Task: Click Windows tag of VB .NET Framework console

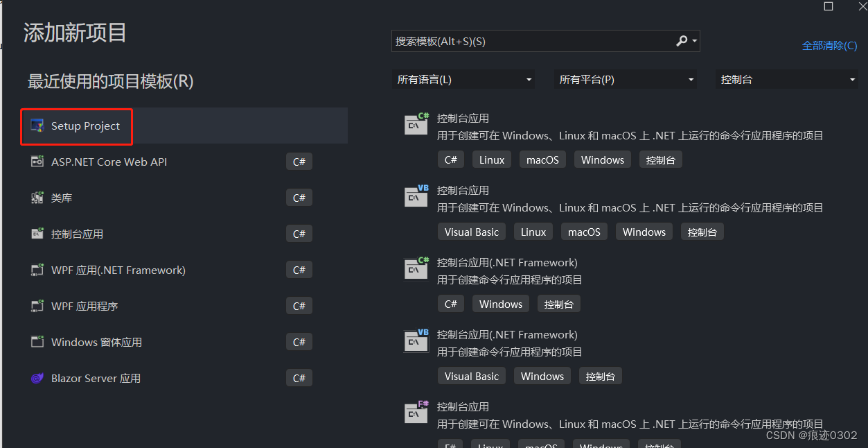Action: (542, 376)
